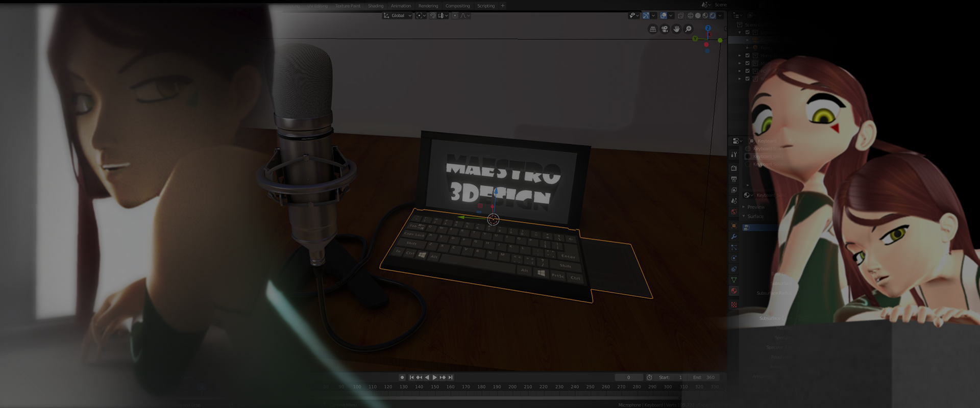Play the animation forward

tap(434, 377)
